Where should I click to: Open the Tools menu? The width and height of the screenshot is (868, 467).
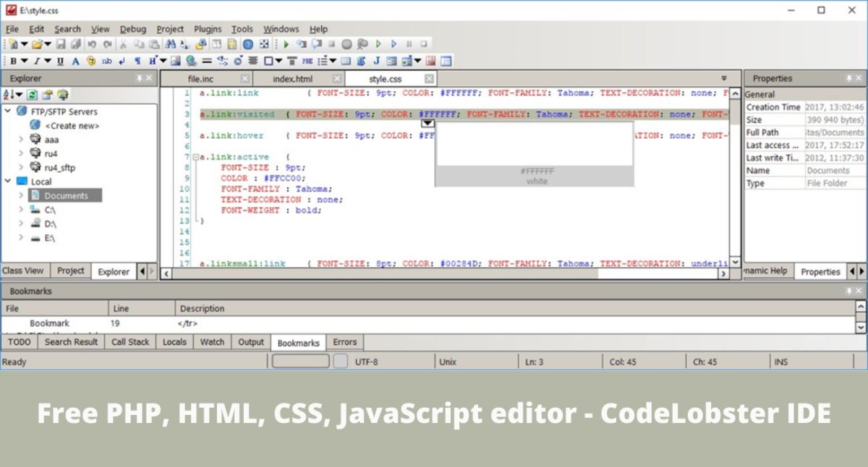[242, 29]
